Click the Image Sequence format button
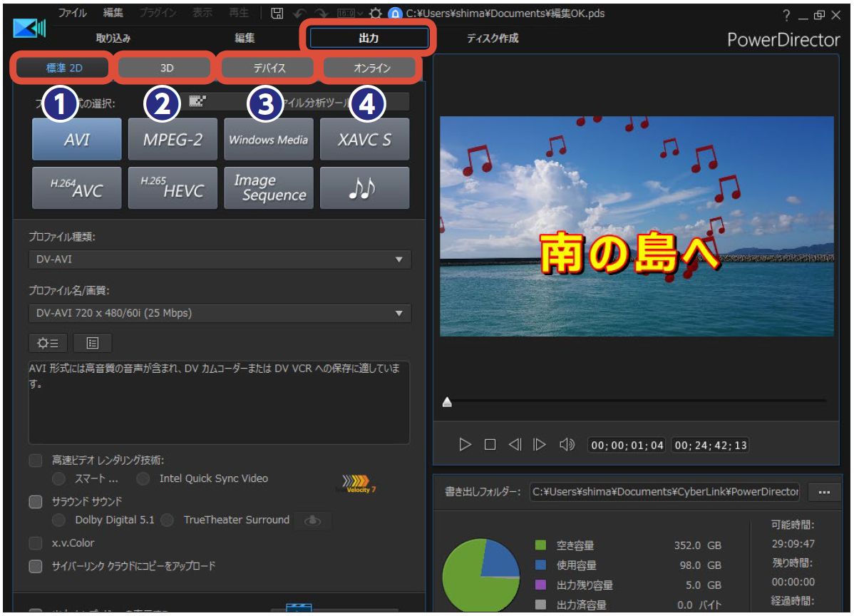This screenshot has width=854, height=616. click(268, 188)
